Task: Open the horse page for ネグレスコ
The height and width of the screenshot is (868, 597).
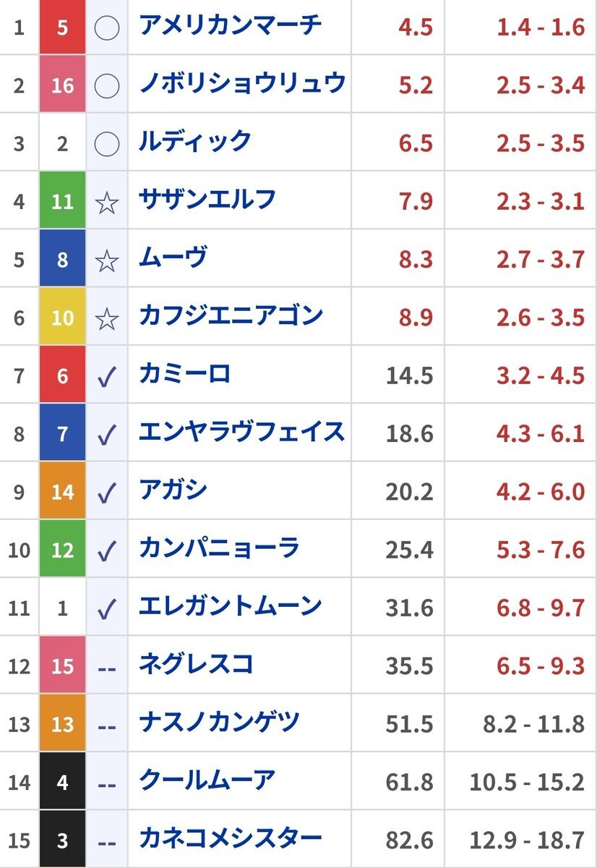Action: (196, 664)
